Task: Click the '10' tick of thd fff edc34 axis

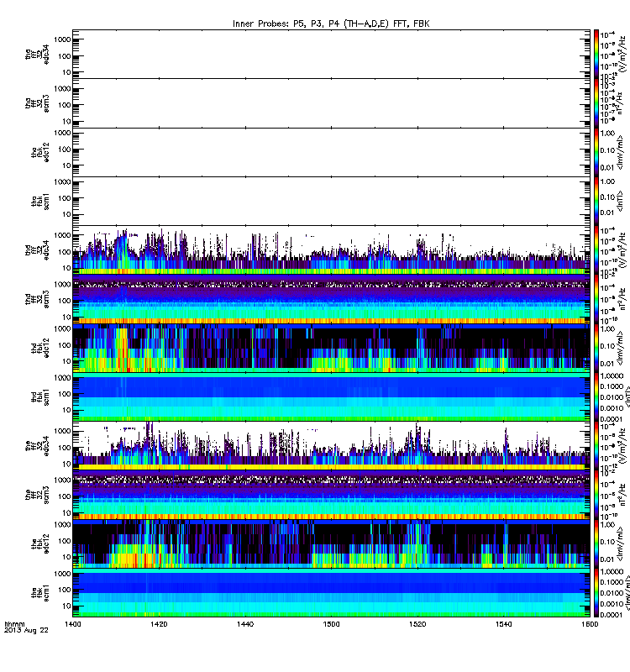Action: 66,268
